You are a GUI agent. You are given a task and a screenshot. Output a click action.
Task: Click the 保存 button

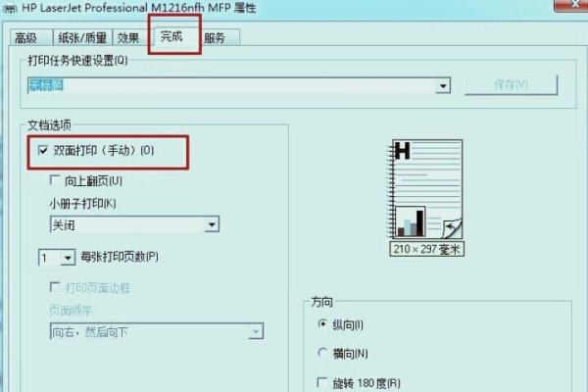(512, 85)
